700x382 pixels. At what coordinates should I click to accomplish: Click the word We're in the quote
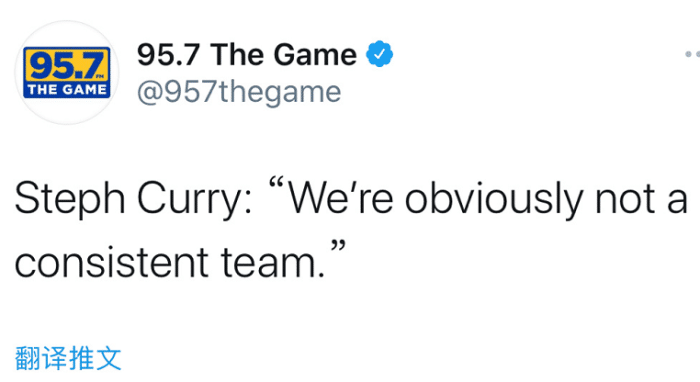click(342, 199)
